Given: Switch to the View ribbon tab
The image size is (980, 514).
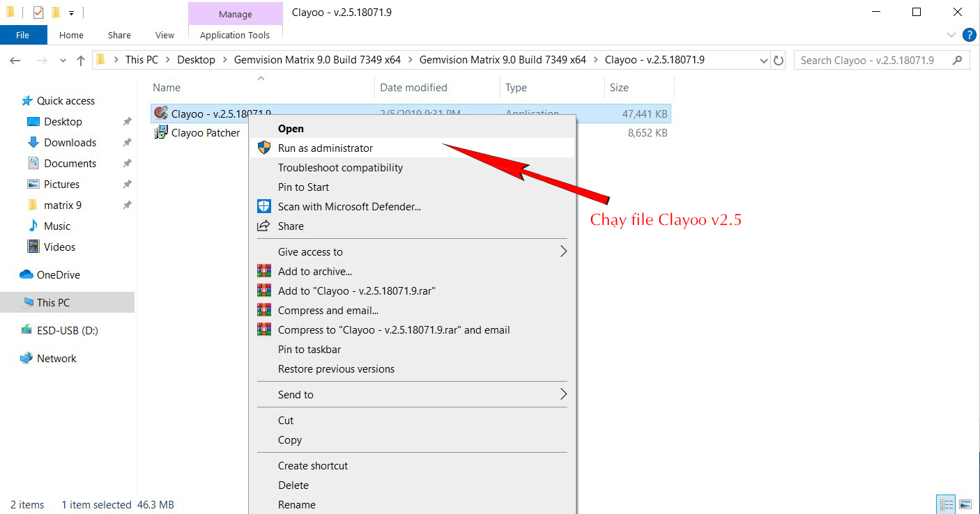Looking at the screenshot, I should (165, 35).
